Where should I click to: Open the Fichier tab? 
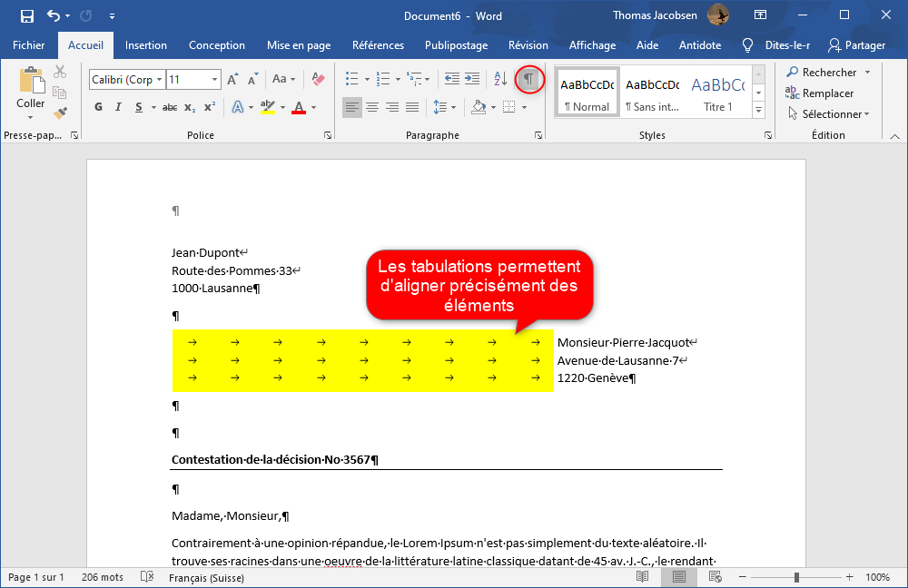[x=28, y=45]
